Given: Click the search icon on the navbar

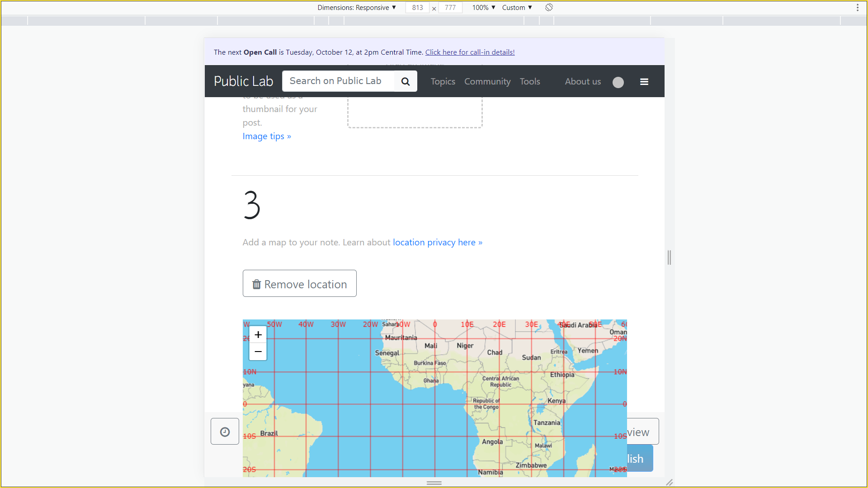Looking at the screenshot, I should tap(406, 82).
